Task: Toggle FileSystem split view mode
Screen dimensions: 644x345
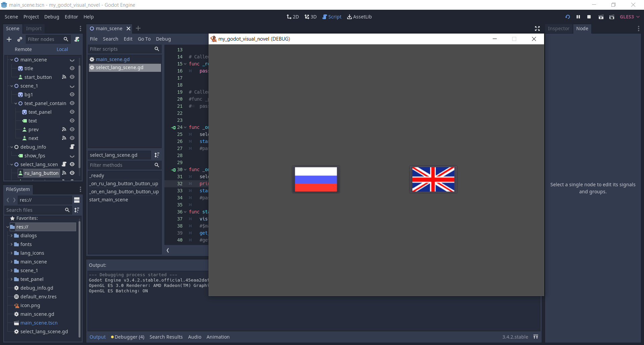Action: pyautogui.click(x=77, y=200)
